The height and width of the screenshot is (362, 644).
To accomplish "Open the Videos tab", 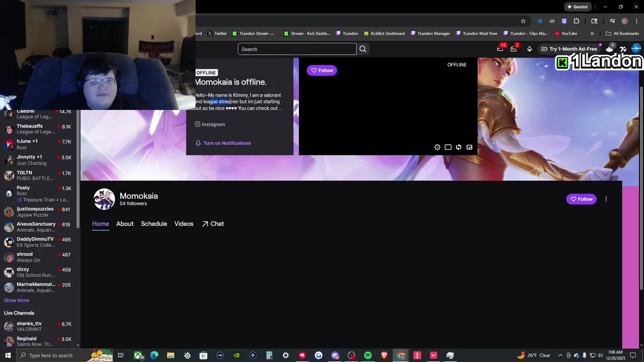I will tap(184, 224).
